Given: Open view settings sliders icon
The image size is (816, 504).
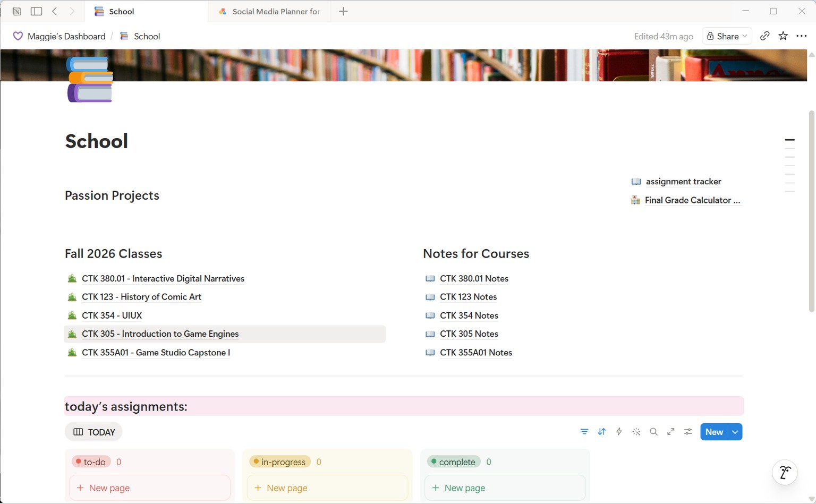Looking at the screenshot, I should coord(688,432).
